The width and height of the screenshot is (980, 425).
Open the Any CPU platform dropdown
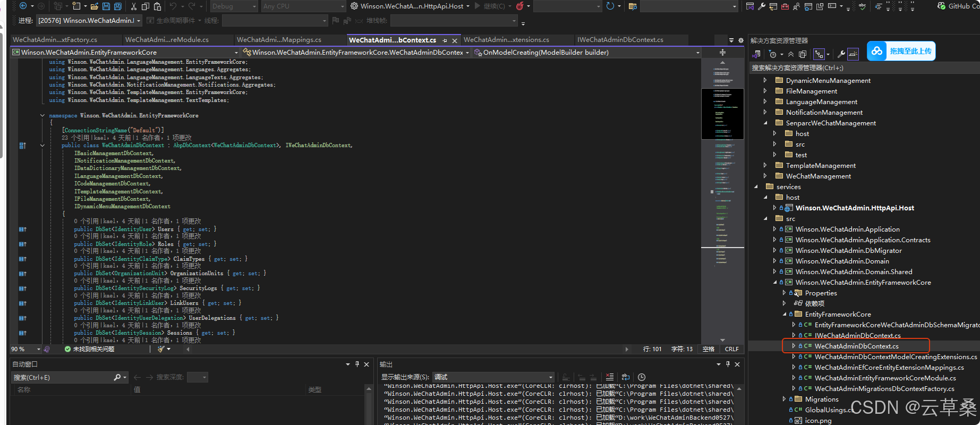click(x=304, y=6)
